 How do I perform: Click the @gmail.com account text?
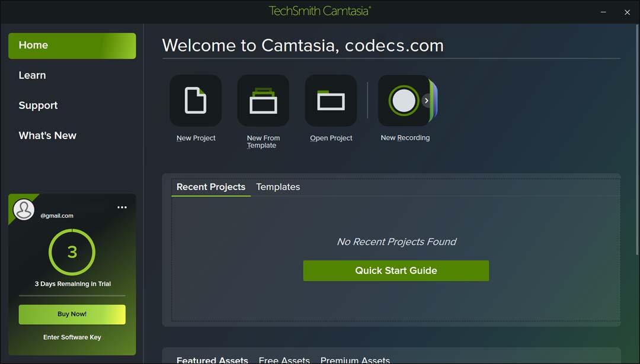[x=57, y=215]
